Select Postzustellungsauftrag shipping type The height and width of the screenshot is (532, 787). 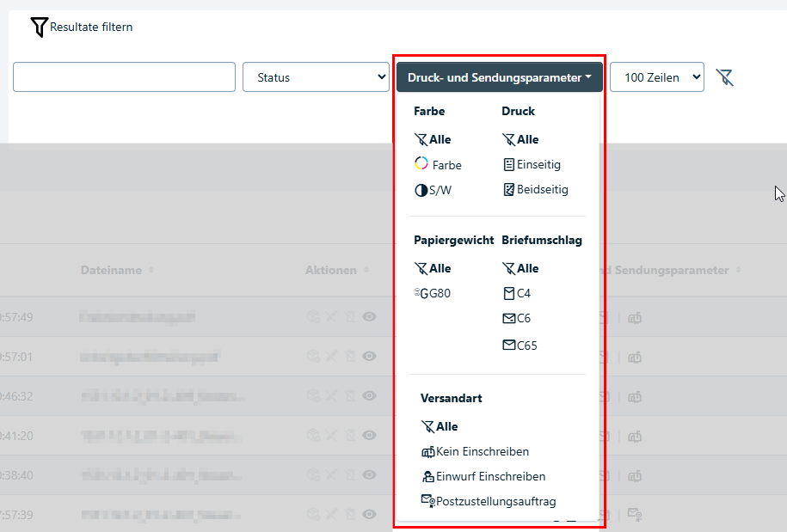click(488, 501)
